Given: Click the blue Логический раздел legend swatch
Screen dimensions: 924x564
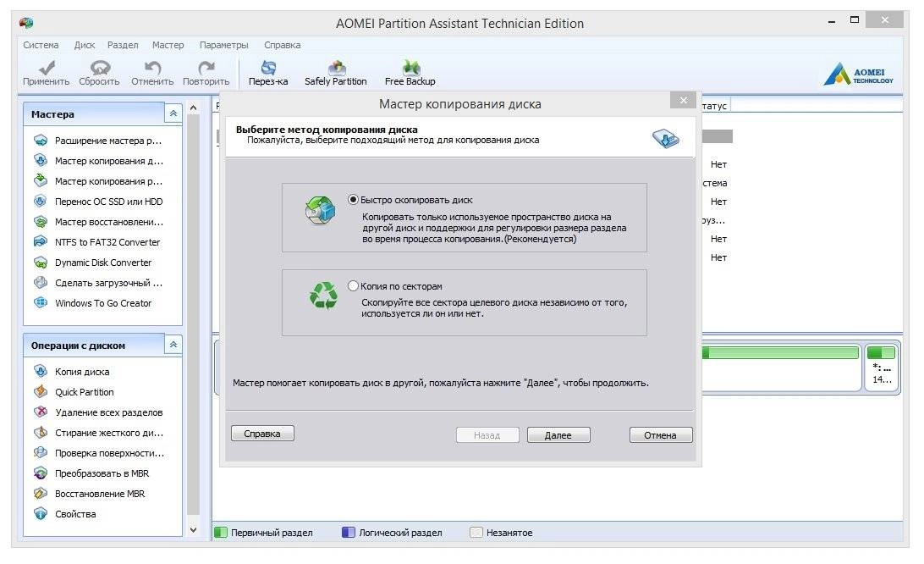Looking at the screenshot, I should (349, 533).
